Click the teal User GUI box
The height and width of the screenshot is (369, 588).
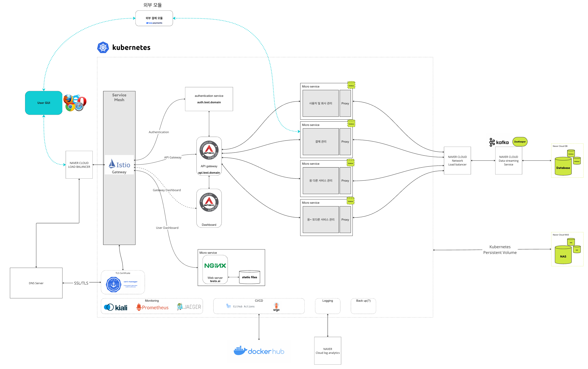click(x=44, y=103)
